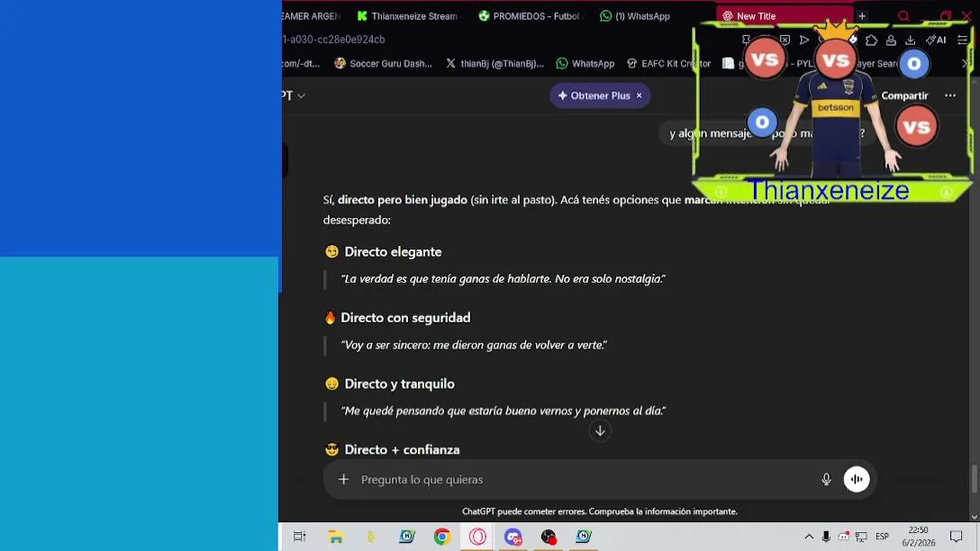This screenshot has height=551, width=980.
Task: Open the Soccer Guru Dash bookmark
Action: 384,64
